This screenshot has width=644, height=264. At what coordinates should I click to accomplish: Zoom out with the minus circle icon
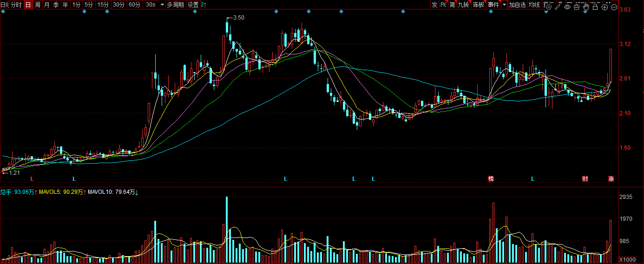[x=614, y=7]
